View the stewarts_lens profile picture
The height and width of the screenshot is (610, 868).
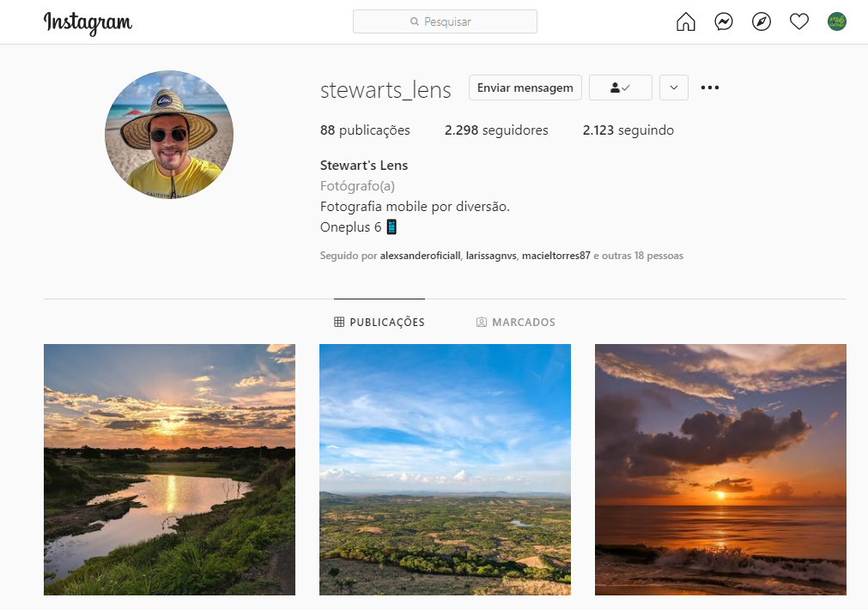point(169,135)
